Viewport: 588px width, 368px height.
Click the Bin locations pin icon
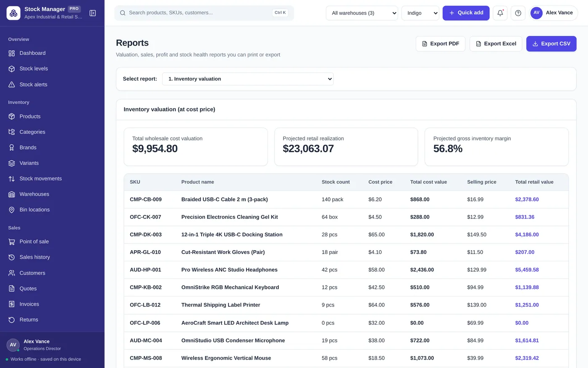click(x=12, y=210)
